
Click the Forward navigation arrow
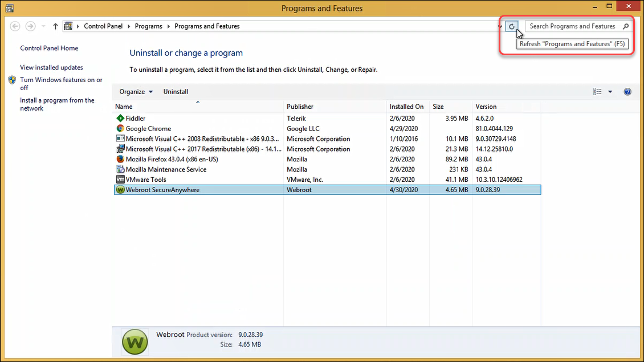30,26
